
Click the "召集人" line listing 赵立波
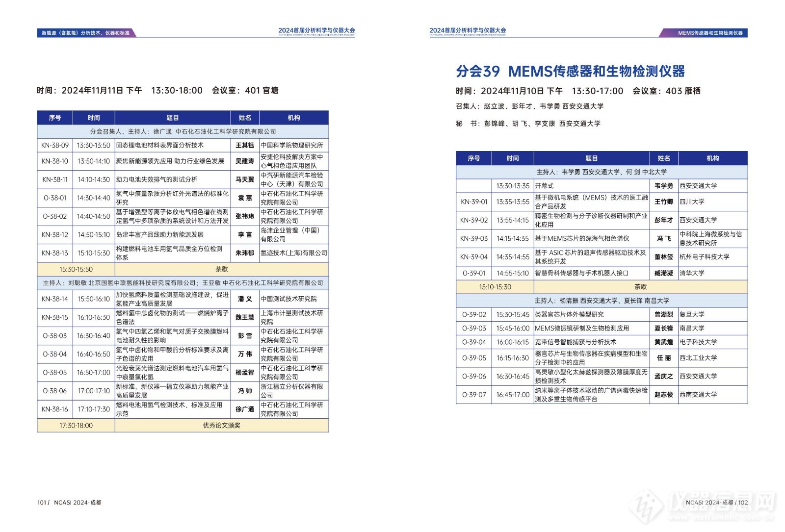(x=530, y=106)
